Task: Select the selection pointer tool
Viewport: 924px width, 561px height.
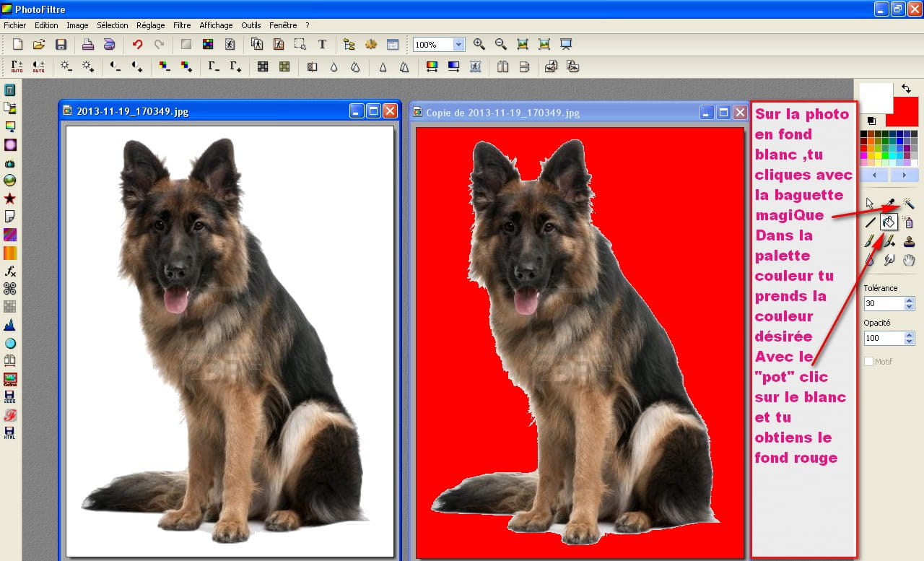Action: click(870, 204)
